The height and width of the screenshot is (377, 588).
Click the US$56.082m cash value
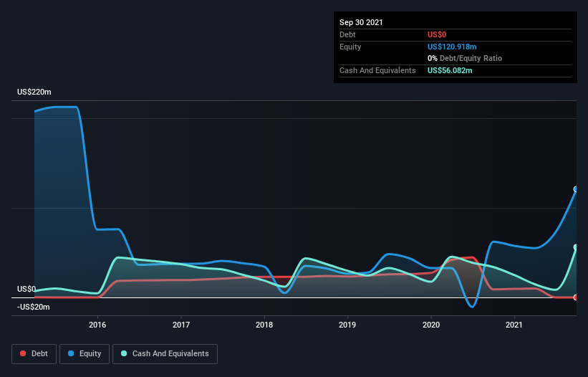(x=450, y=70)
